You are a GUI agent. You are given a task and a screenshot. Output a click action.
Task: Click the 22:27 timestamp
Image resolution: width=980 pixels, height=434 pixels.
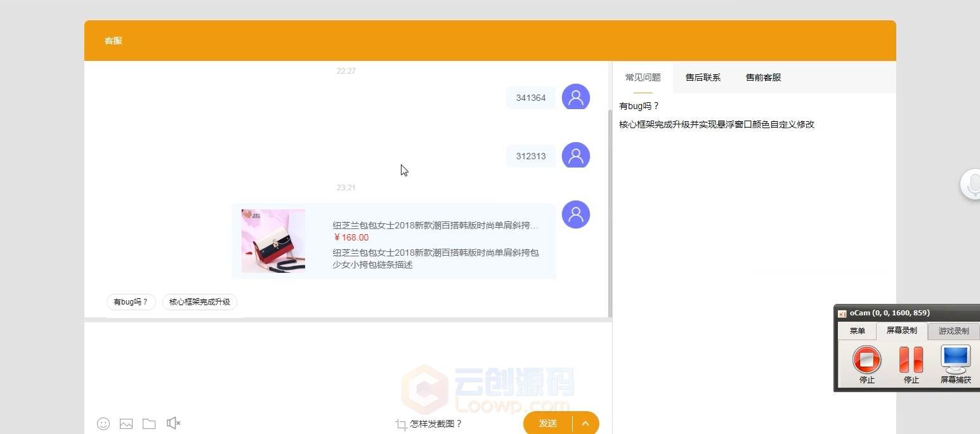tap(346, 71)
